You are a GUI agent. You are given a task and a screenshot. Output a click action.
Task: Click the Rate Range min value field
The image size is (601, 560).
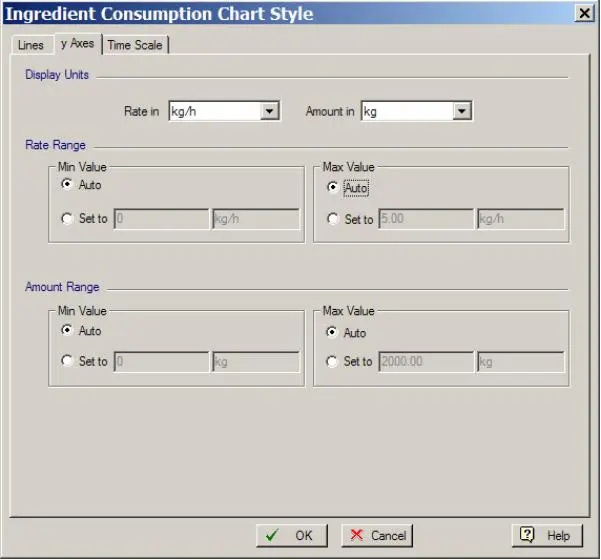pyautogui.click(x=160, y=219)
